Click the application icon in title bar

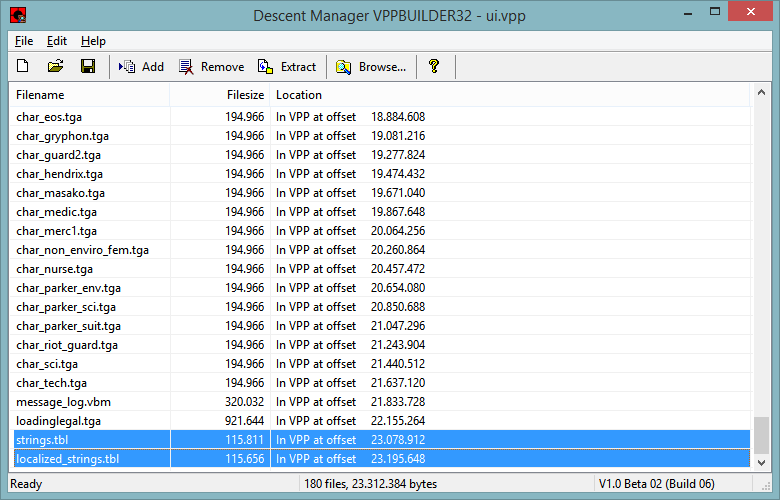point(17,14)
